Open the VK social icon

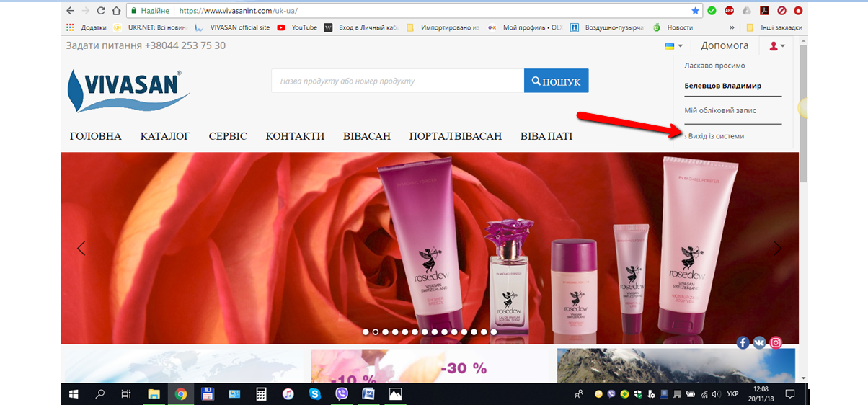coord(760,343)
